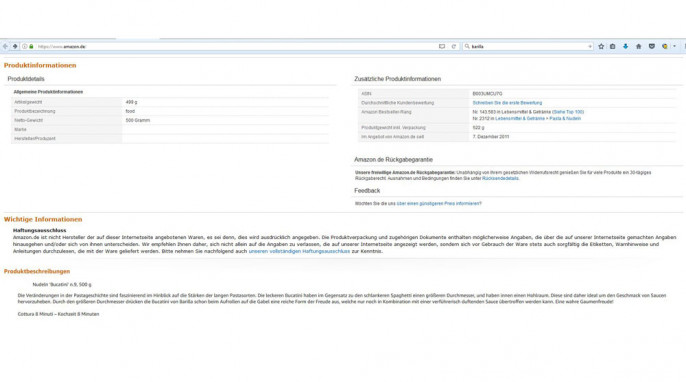This screenshot has width=686, height=382.
Task: Click the 'Produktdetails' heading
Action: pos(26,79)
